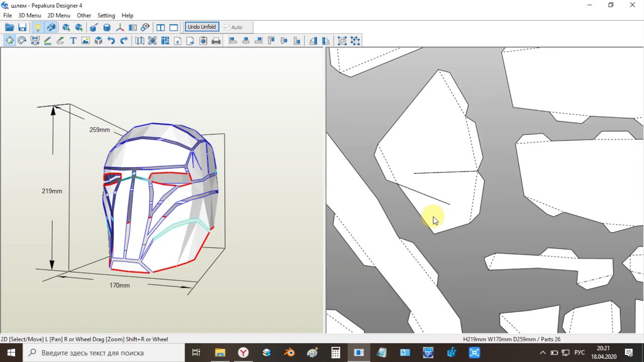The width and height of the screenshot is (644, 362).
Task: Select the first cube-with-cursor 3D tool
Action: (x=66, y=27)
